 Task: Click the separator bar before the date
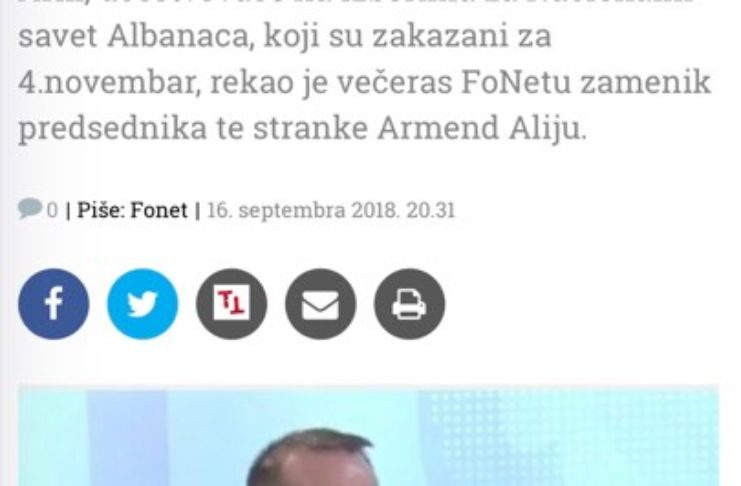pyautogui.click(x=198, y=210)
